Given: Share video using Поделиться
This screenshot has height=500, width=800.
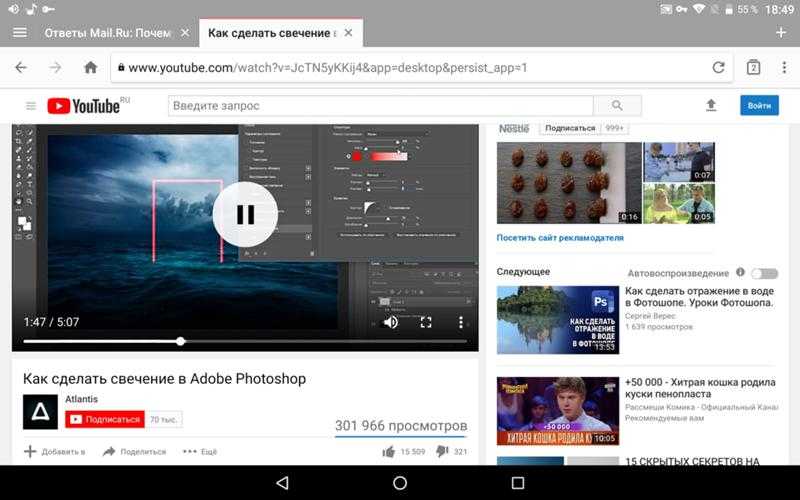Looking at the screenshot, I should coord(135,452).
